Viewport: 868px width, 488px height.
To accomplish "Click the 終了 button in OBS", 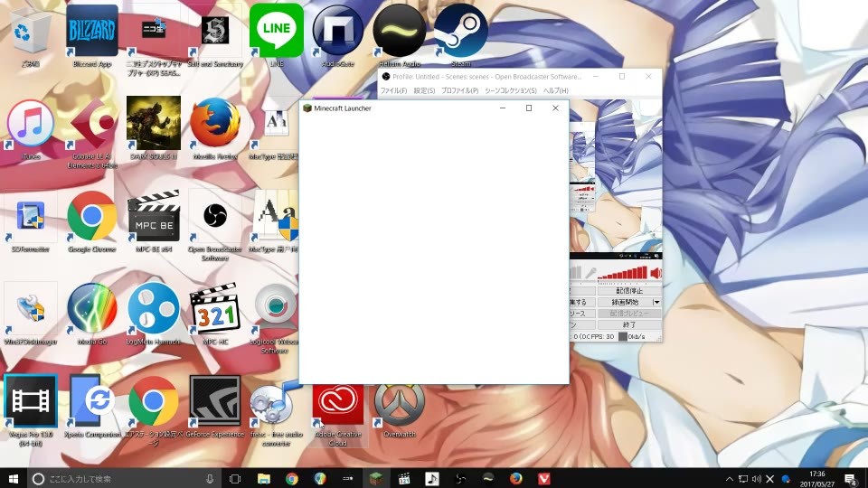I will coord(629,324).
